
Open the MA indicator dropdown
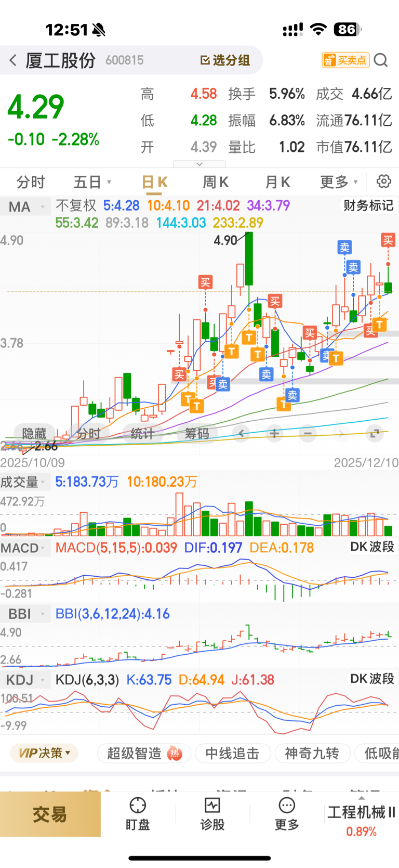(x=25, y=206)
